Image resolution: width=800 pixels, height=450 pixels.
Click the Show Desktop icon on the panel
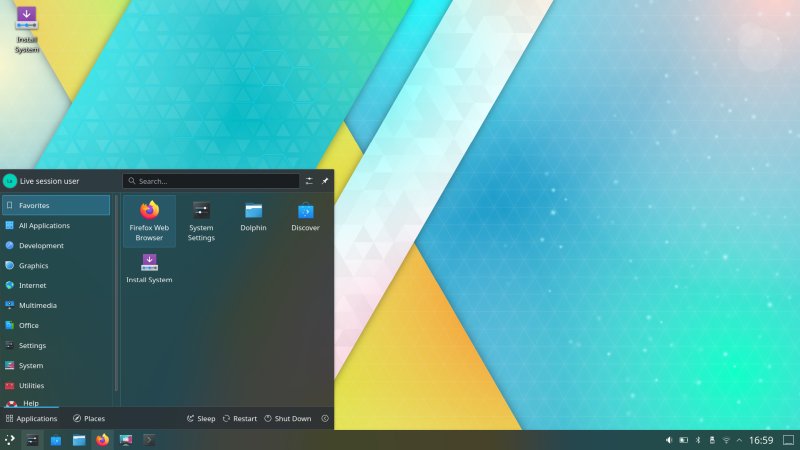point(788,440)
